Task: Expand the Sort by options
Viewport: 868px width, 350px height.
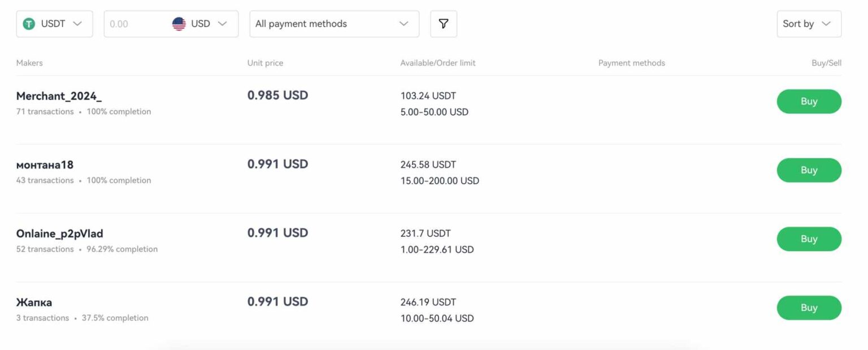Action: 808,24
